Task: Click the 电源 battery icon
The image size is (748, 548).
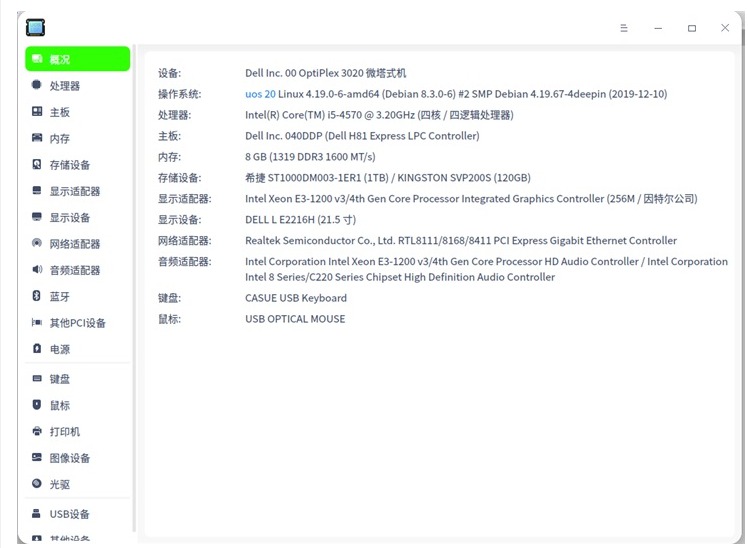Action: tap(37, 349)
